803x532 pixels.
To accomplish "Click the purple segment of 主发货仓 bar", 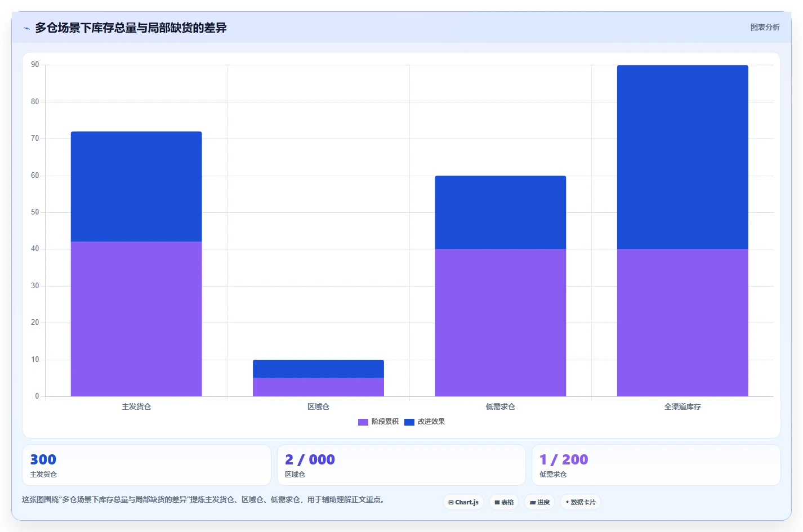I will point(136,319).
